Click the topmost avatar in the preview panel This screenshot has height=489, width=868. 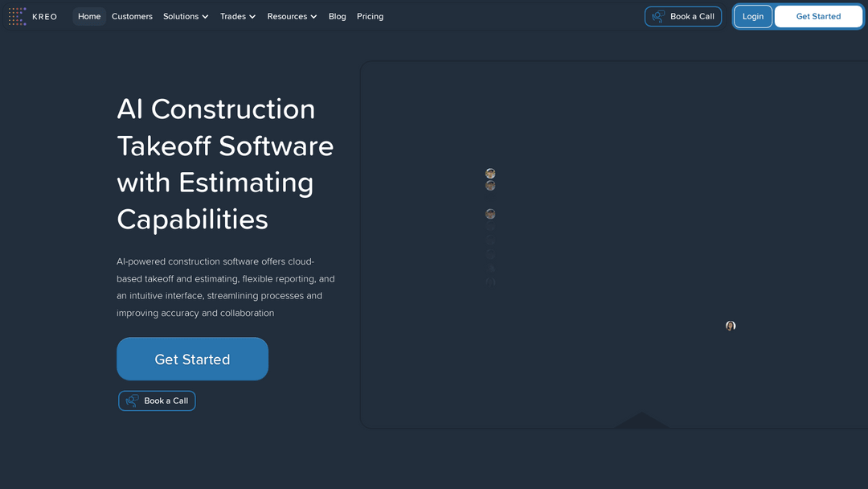(490, 174)
